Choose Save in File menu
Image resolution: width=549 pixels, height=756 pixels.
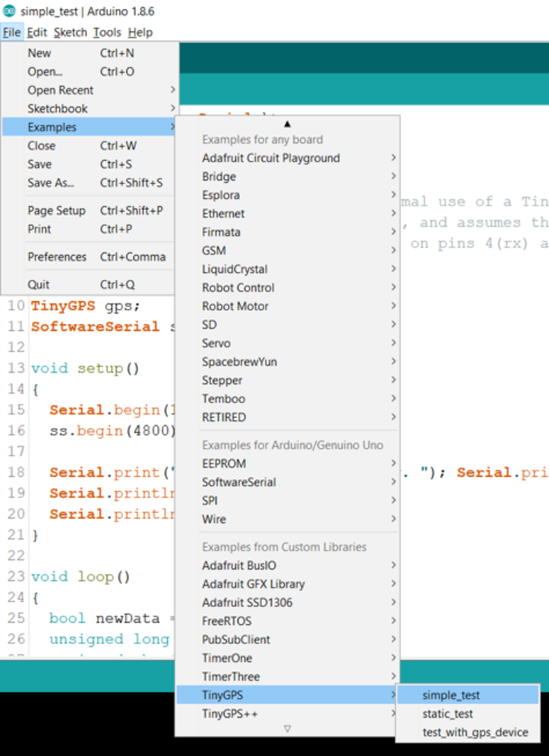point(89,164)
